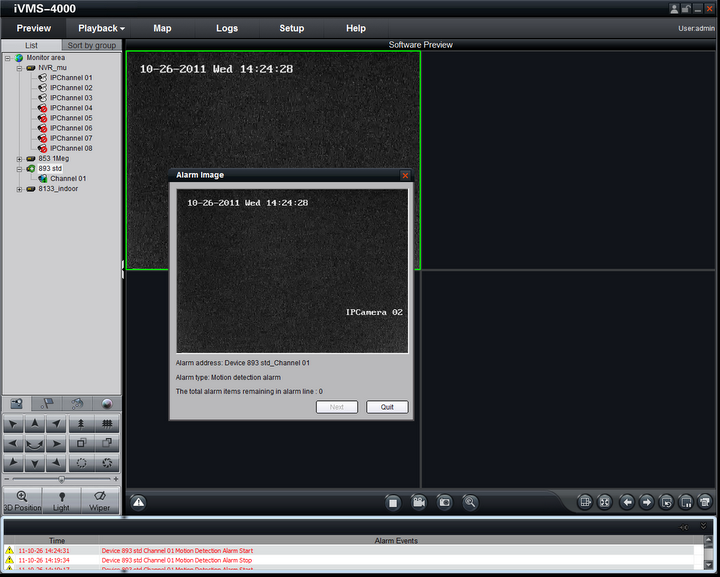
Task: Start recording with the camcorder icon
Action: click(418, 502)
